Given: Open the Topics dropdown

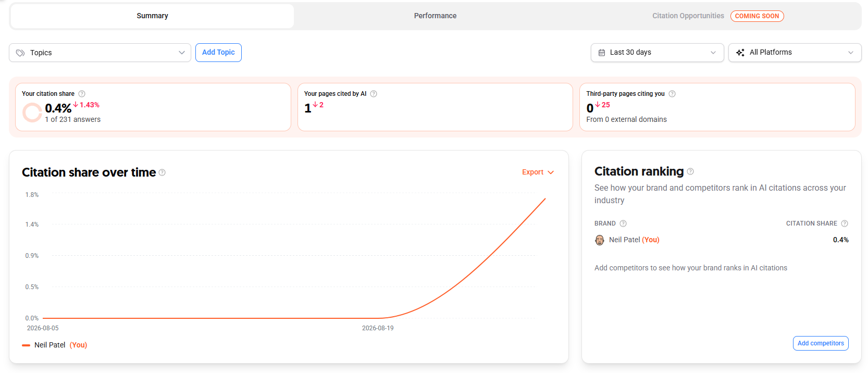Looking at the screenshot, I should pyautogui.click(x=100, y=53).
